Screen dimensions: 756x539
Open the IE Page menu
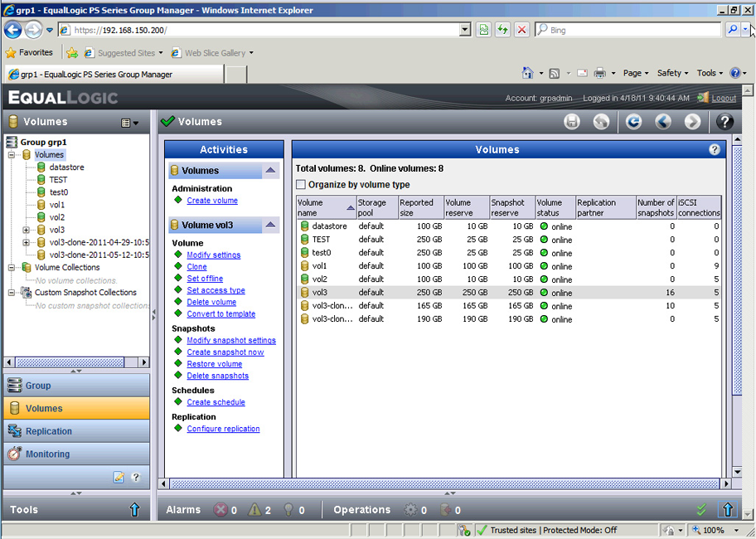point(636,73)
